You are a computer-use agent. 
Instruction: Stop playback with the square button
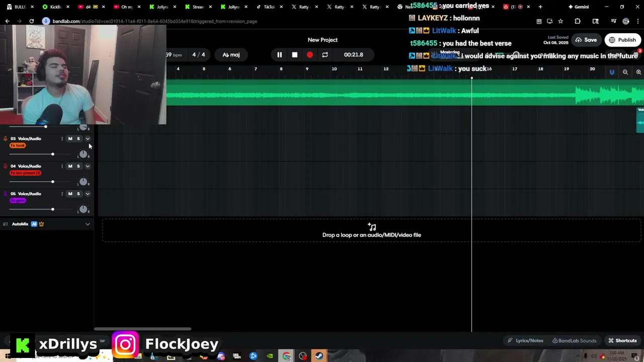coord(294,55)
